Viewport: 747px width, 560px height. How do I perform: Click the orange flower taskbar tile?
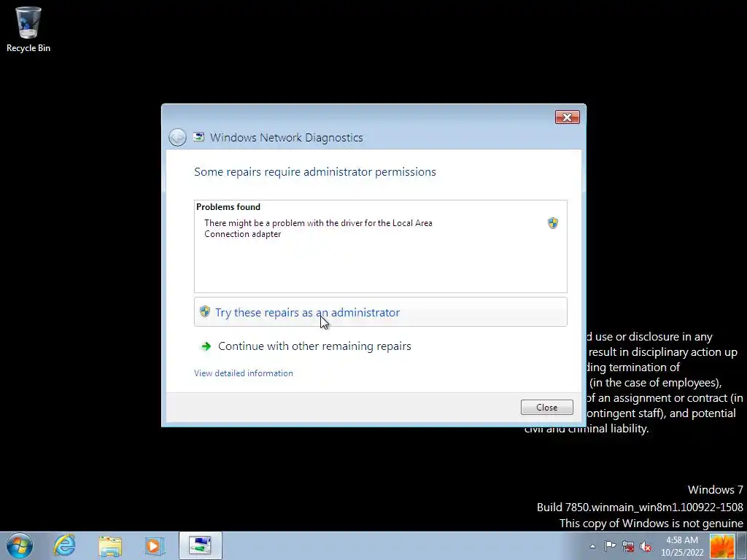pos(721,545)
